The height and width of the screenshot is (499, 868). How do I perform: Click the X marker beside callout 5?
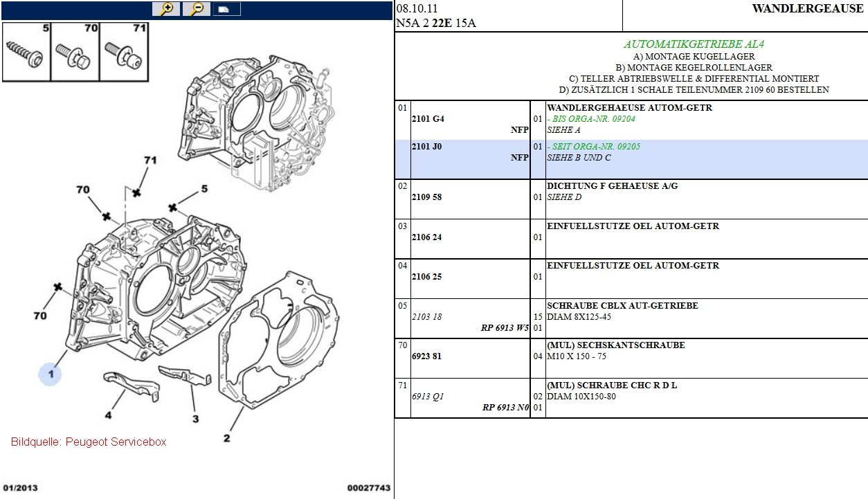pyautogui.click(x=172, y=207)
